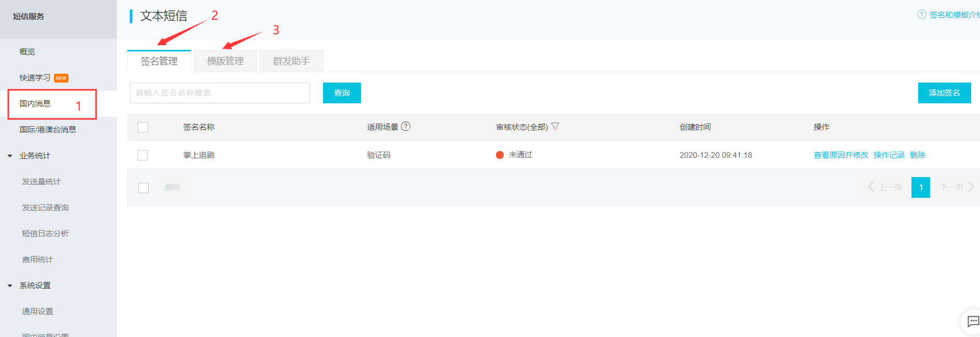Viewport: 980px width, 337px height.
Task: Focus the 签名名称 search input field
Action: (220, 93)
